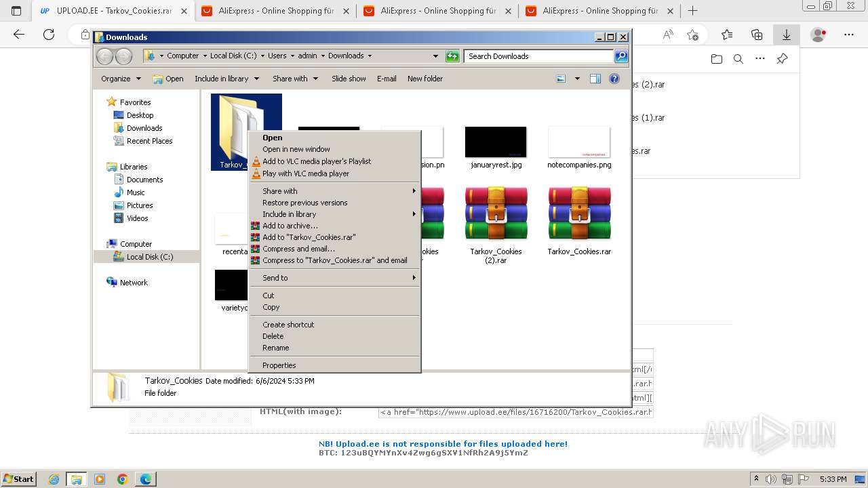Click the Search Downloads input field
Screen dimensions: 868x488
click(x=539, y=56)
